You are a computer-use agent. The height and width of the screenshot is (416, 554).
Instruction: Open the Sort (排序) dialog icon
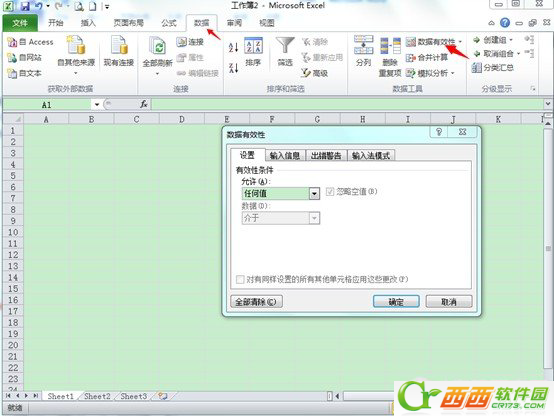pyautogui.click(x=253, y=45)
